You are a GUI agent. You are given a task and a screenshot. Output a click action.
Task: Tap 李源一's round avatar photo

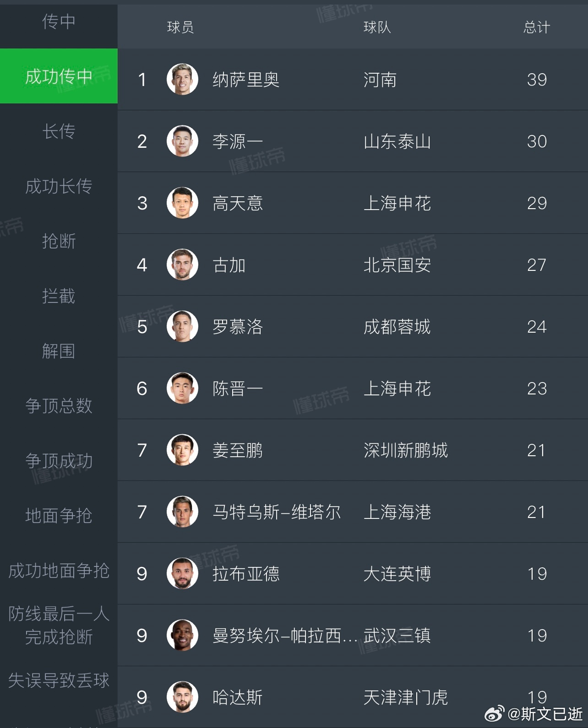(182, 141)
